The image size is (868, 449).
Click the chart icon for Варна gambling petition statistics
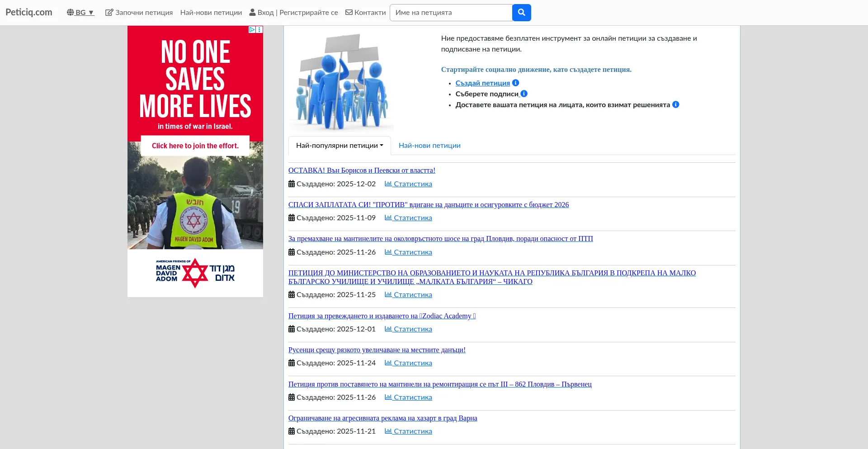[388, 431]
